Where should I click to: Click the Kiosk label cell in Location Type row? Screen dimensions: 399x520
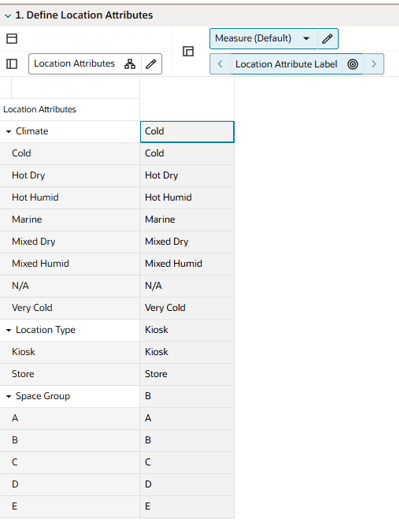tap(187, 330)
